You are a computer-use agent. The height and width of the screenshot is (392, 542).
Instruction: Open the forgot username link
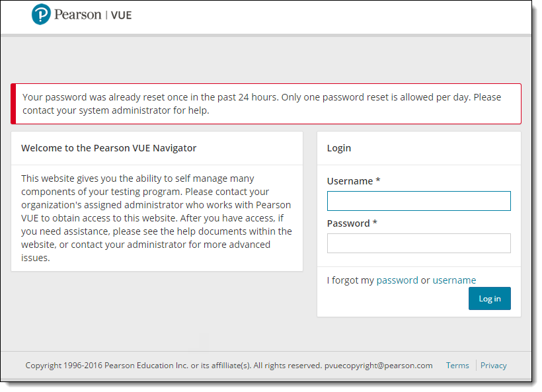(x=454, y=280)
